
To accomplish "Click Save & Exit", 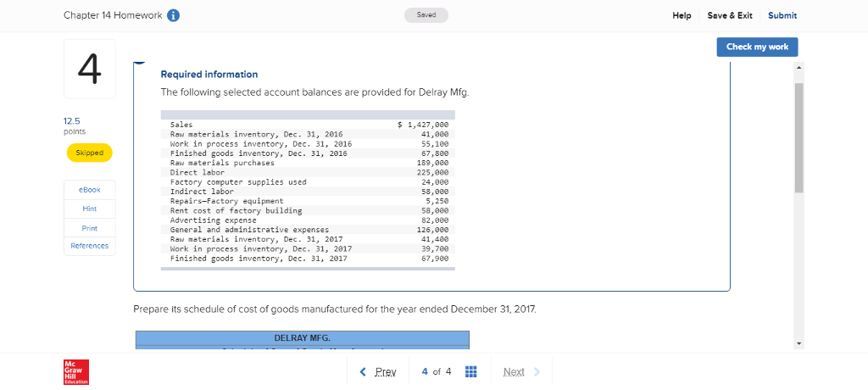I will (x=730, y=15).
